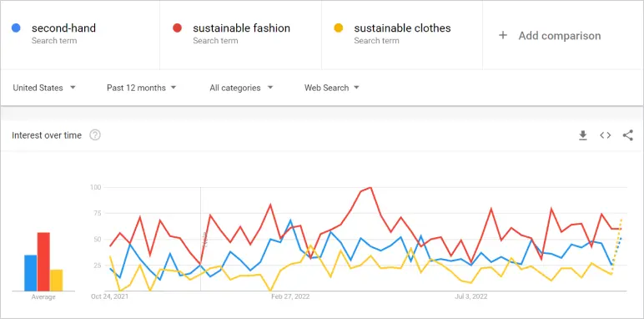This screenshot has width=644, height=319.
Task: Click the 100 y-axis value
Action: (x=96, y=187)
